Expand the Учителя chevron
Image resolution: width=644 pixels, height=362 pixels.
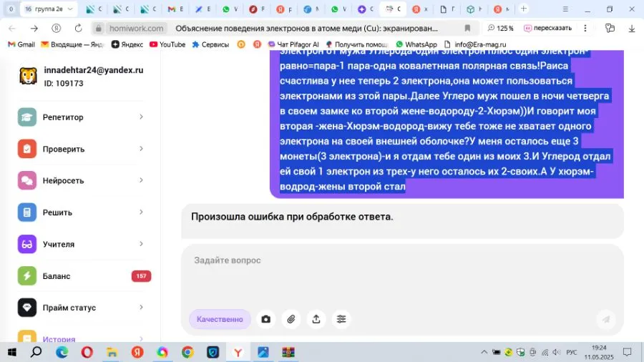pyautogui.click(x=141, y=244)
